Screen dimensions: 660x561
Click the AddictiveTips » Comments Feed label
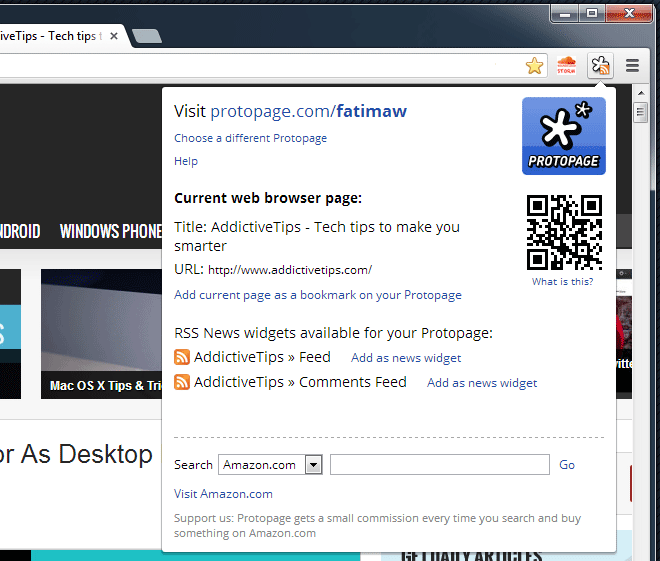click(300, 382)
